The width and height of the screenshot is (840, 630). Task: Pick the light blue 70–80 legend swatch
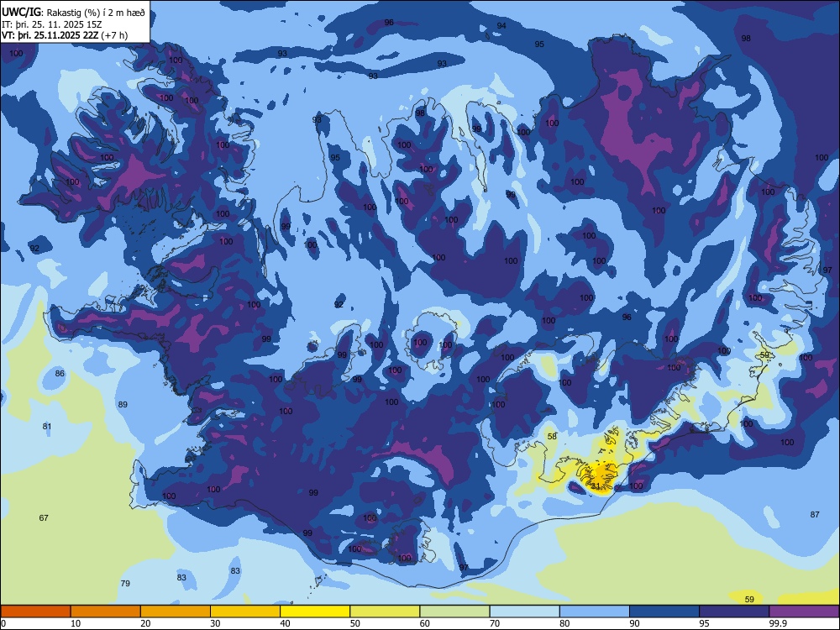pos(524,612)
